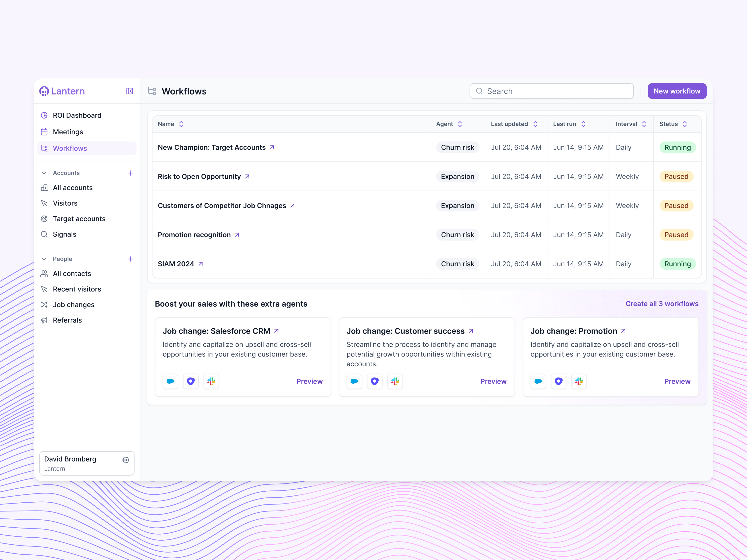Viewport: 747px width, 560px height.
Task: Open settings gear next to David Bromberg
Action: coord(126,460)
